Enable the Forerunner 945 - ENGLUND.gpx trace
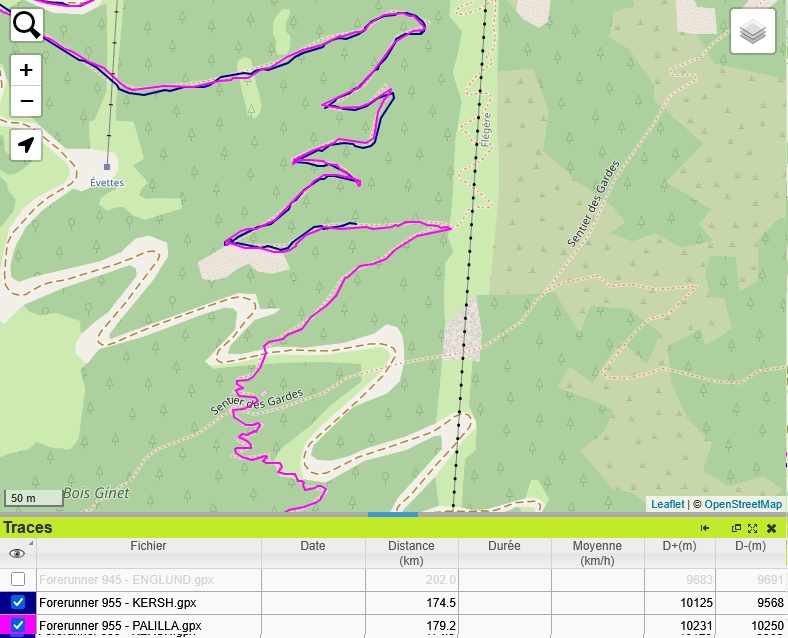Screen dimensions: 788x638 18,580
